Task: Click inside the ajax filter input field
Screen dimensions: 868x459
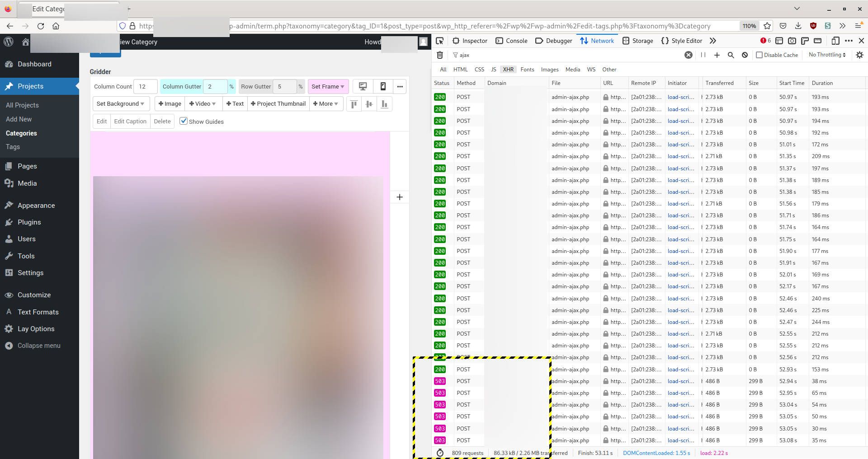Action: click(479, 55)
